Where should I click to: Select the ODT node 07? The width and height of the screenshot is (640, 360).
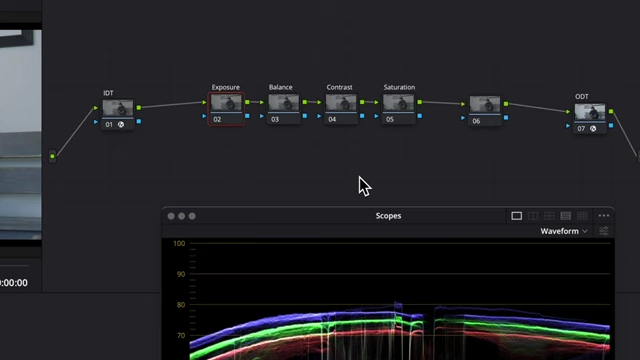(590, 118)
